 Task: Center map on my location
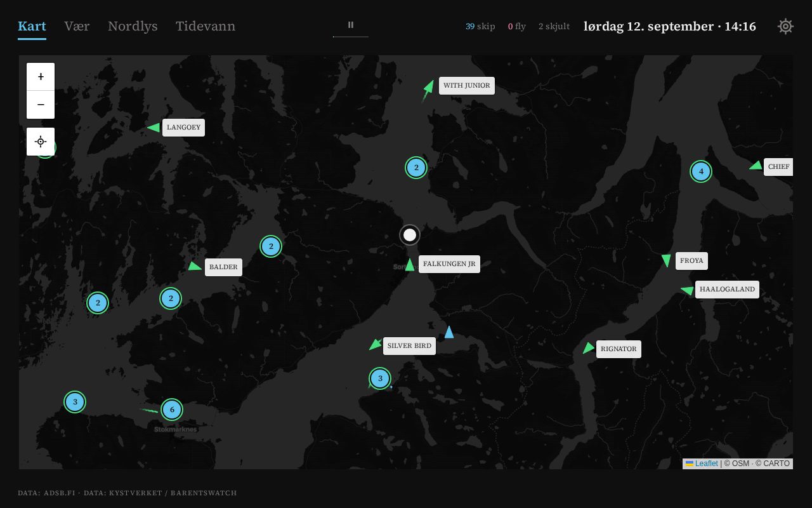click(x=41, y=141)
